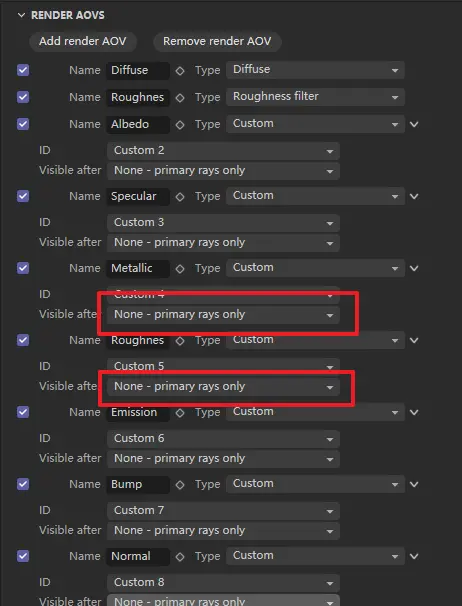Uncheck the Metallic AOV checkbox
The width and height of the screenshot is (462, 606).
[23, 268]
